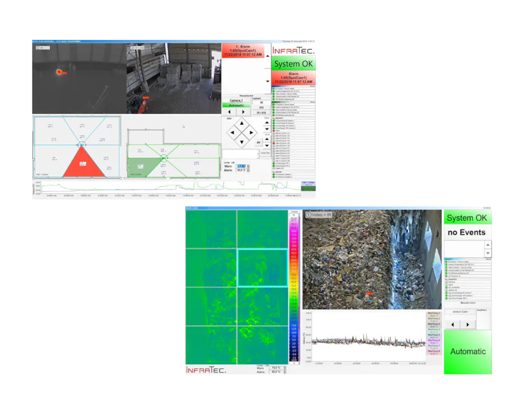
Task: Click Zoom out arrow in upper window
Action: [x=267, y=129]
